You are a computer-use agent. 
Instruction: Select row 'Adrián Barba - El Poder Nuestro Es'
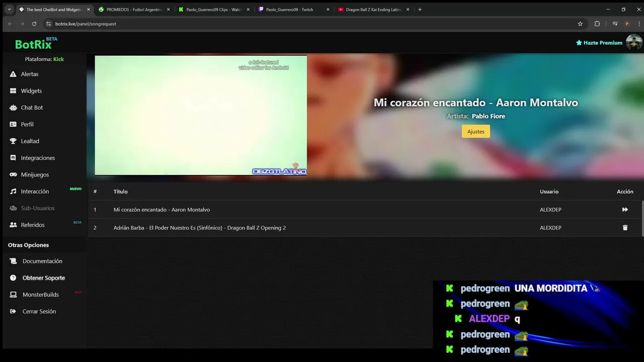[365, 228]
